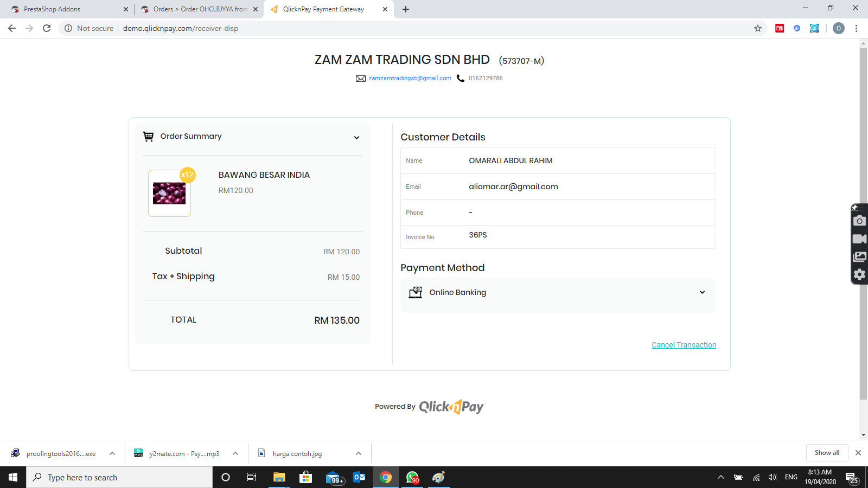Image resolution: width=868 pixels, height=488 pixels.
Task: Close the PrestaShop Addons tab
Action: click(126, 9)
